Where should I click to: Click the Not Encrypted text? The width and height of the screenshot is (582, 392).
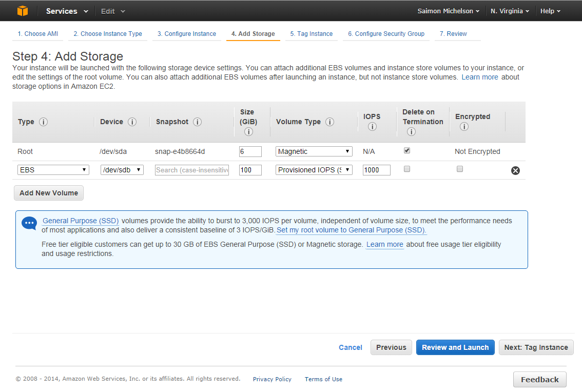[477, 151]
